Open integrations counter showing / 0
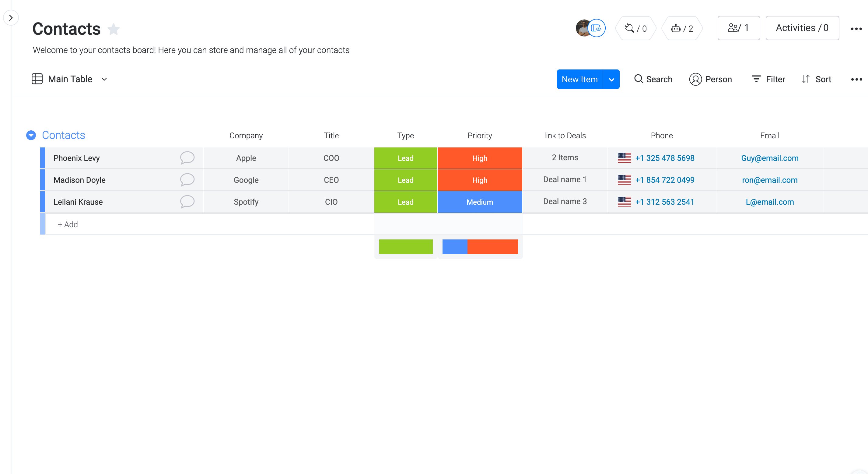 pos(635,28)
